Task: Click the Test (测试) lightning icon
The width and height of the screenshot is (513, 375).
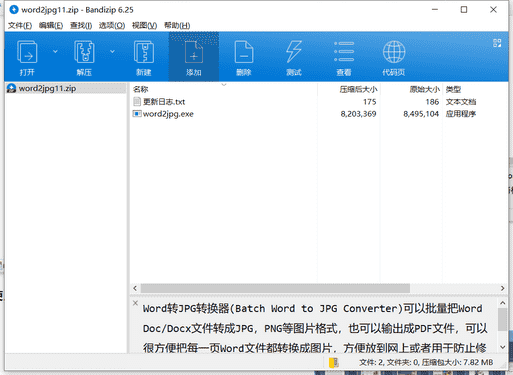Action: point(294,52)
